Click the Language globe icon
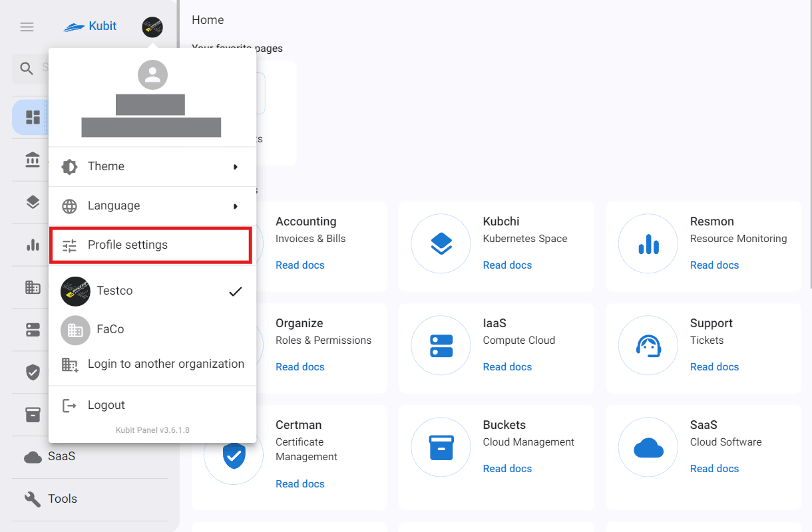The image size is (812, 532). pyautogui.click(x=69, y=206)
